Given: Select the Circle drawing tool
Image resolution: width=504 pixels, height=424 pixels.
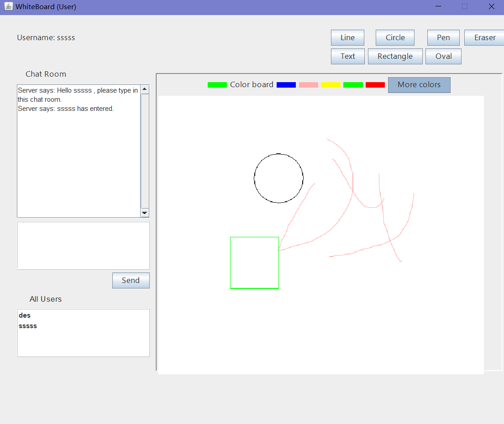Looking at the screenshot, I should click(x=395, y=37).
